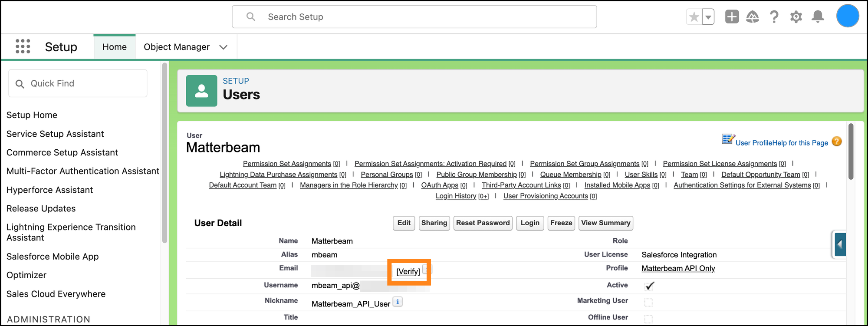Open the User Provisioning Accounts link
This screenshot has width=868, height=326.
(x=546, y=196)
